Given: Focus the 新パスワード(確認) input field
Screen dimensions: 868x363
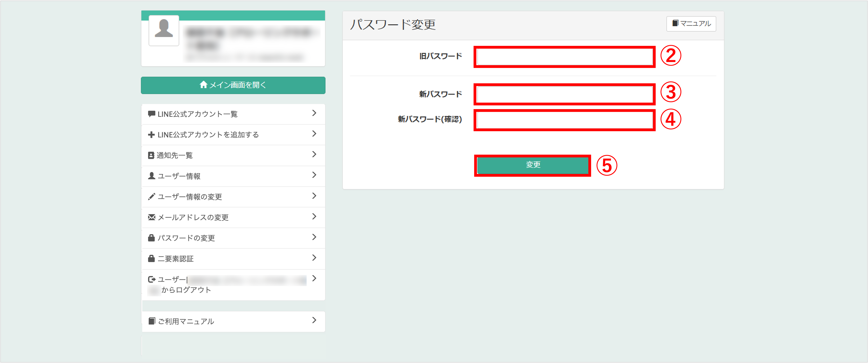Looking at the screenshot, I should (564, 120).
